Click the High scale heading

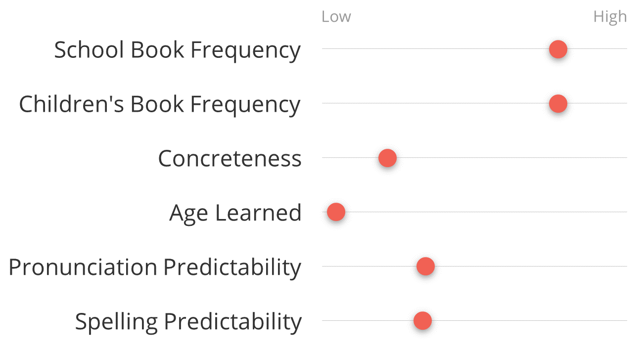(x=610, y=17)
